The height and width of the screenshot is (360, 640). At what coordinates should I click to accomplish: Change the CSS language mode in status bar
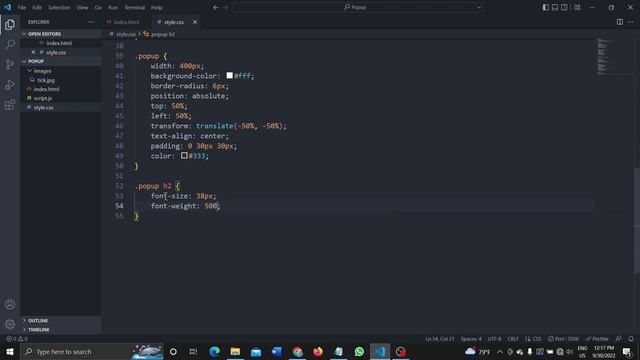click(533, 339)
